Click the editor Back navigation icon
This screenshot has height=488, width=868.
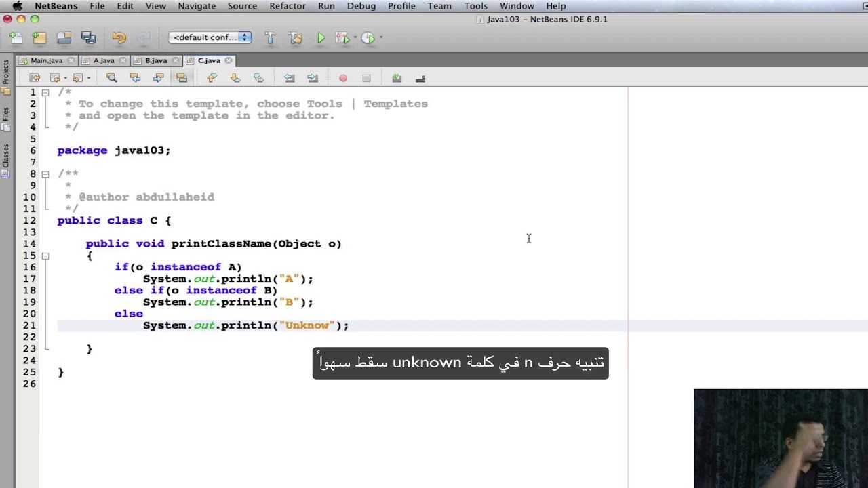[x=55, y=78]
